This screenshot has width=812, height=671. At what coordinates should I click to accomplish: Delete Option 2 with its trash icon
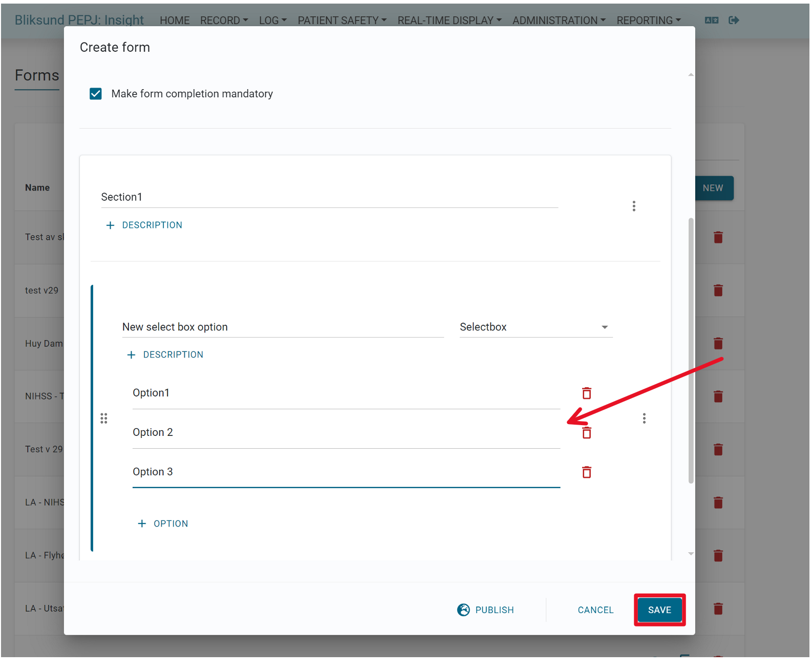[587, 433]
